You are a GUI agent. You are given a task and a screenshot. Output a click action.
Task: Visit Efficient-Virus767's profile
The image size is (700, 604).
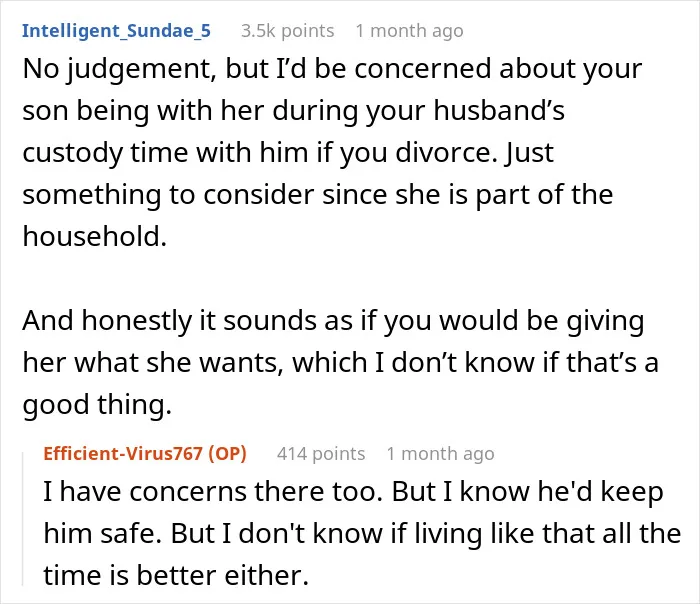tap(123, 454)
